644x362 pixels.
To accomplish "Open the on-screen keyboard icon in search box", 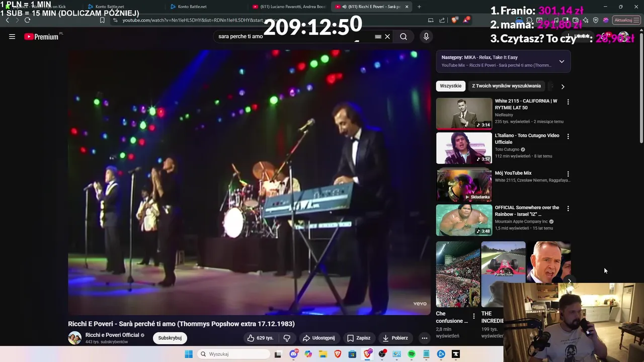I will 378,36.
